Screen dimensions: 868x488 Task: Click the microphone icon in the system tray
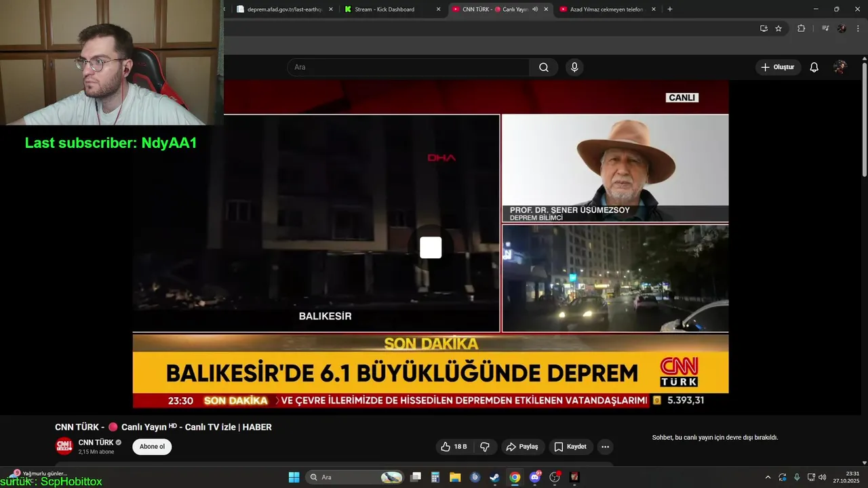797,477
